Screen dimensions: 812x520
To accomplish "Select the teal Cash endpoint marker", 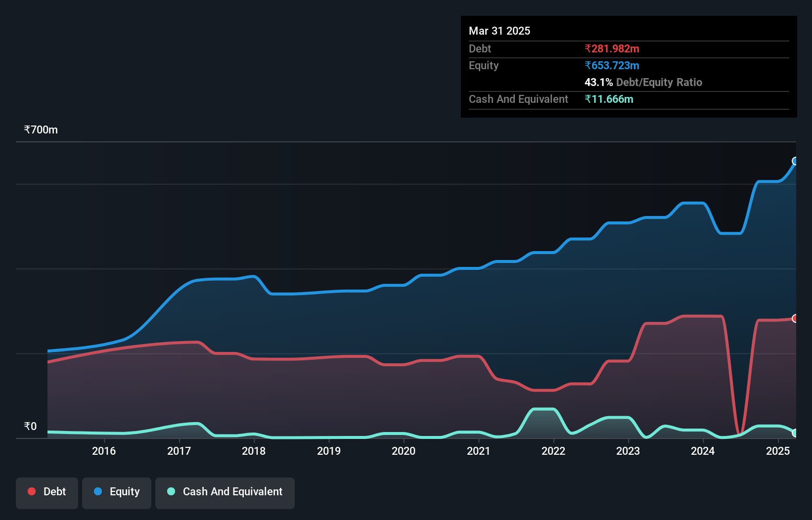I will (x=795, y=433).
